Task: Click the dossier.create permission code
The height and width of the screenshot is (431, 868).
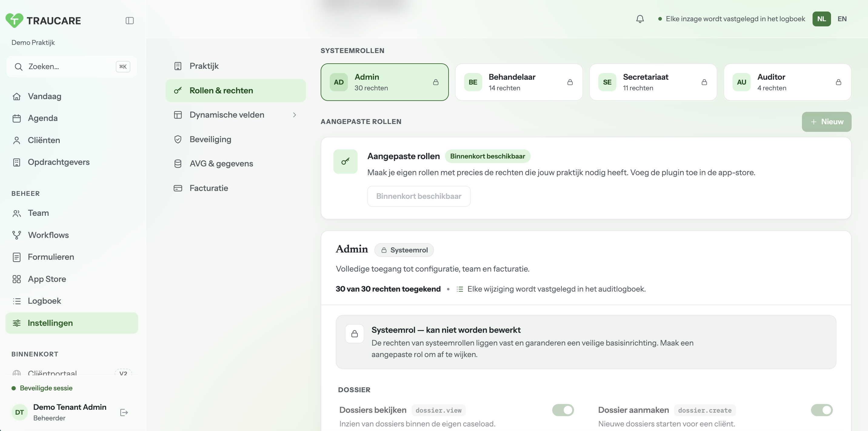Action: click(705, 410)
